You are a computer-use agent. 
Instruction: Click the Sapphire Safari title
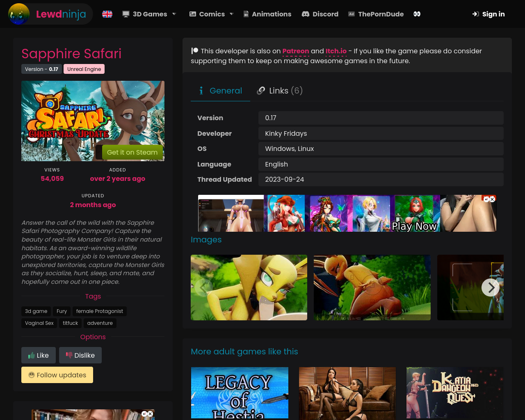tap(71, 54)
